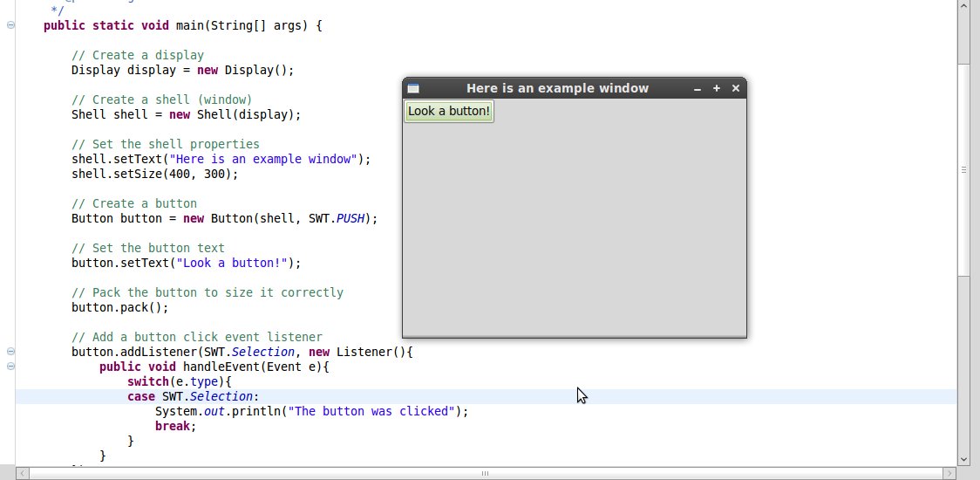
Task: Click the "Look a button!" button
Action: [449, 111]
